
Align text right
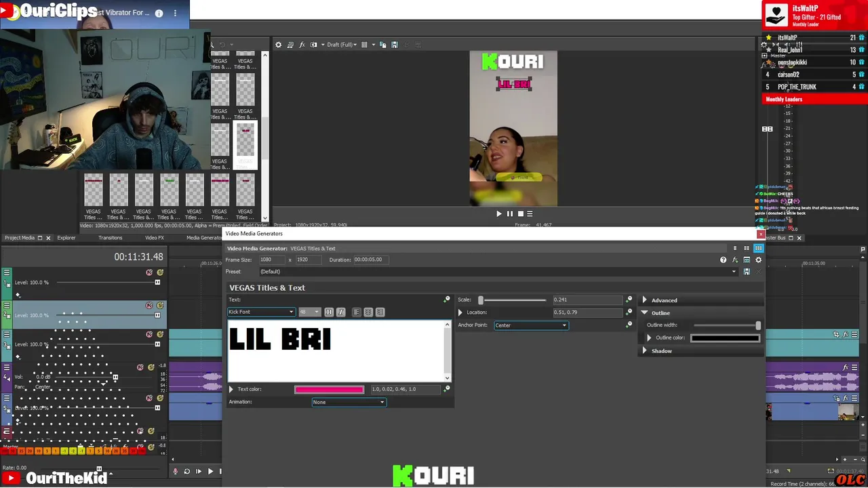[380, 312]
